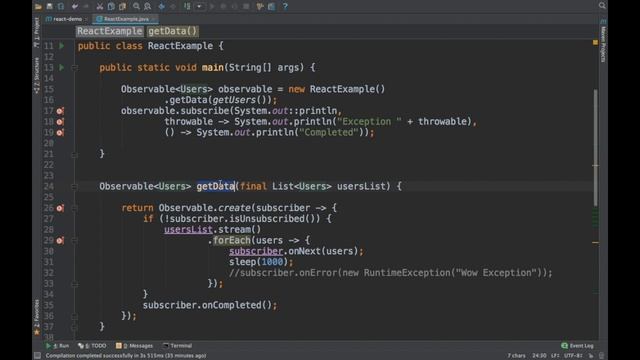Click fold end marker on line 33
Screen dimensions: 640x360
tap(74, 284)
